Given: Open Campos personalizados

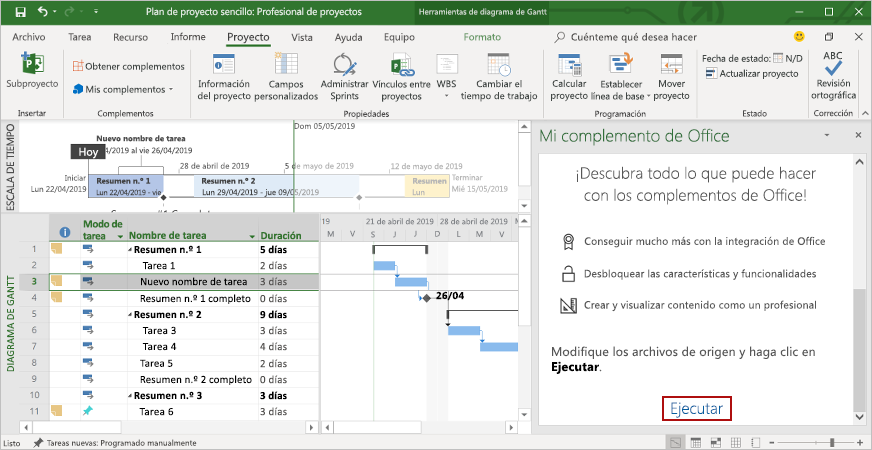Looking at the screenshot, I should (x=286, y=77).
